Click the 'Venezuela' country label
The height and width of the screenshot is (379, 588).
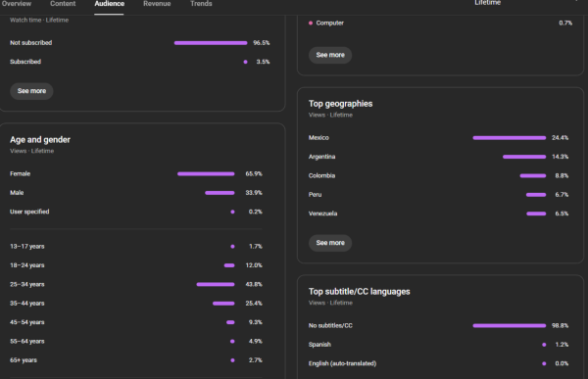[322, 213]
